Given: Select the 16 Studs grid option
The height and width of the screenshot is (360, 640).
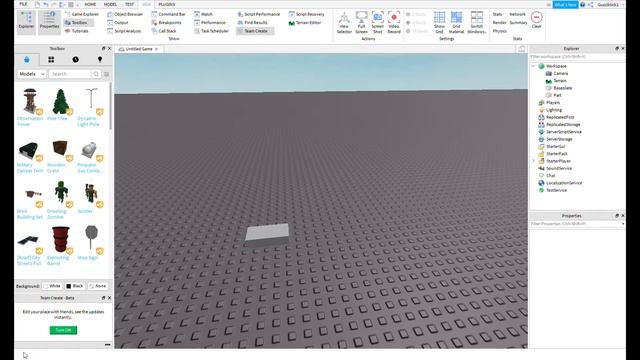Looking at the screenshot, I should [x=417, y=31].
